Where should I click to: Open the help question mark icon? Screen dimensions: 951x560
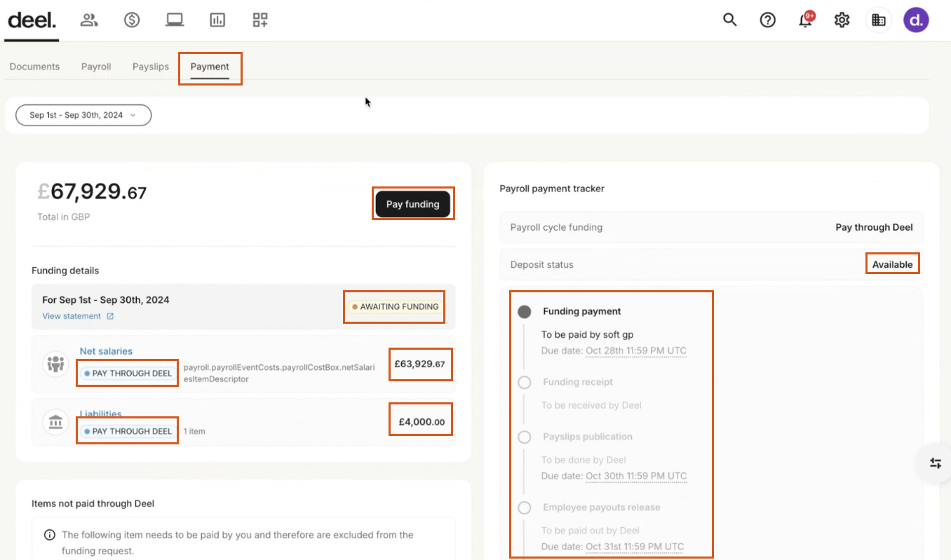768,20
